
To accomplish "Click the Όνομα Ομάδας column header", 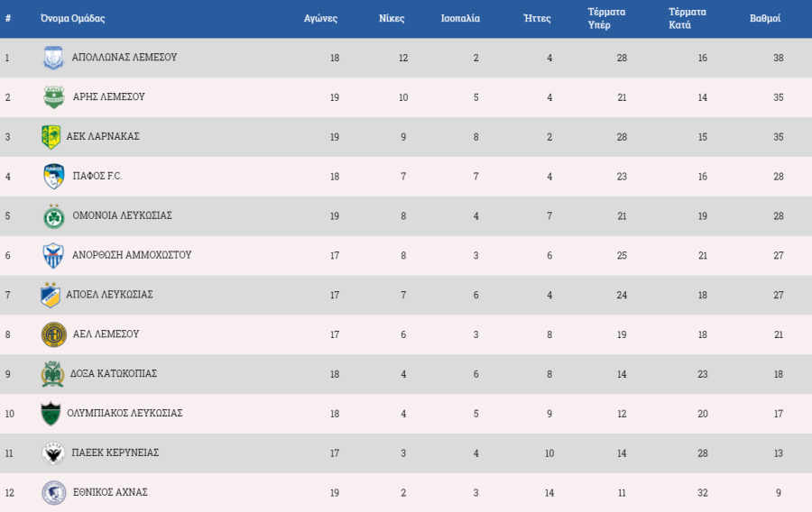I will tap(72, 19).
